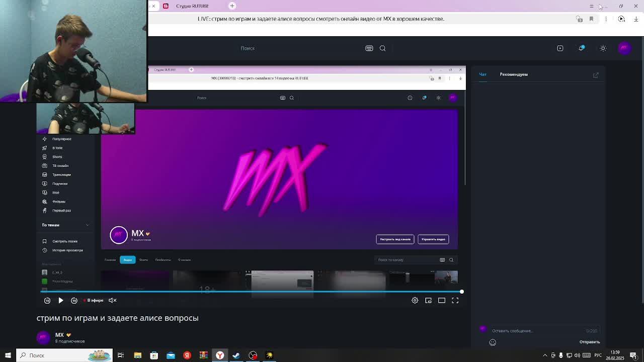Toggle theater wide mode in player
Viewport: 644px width, 362px height.
442,300
